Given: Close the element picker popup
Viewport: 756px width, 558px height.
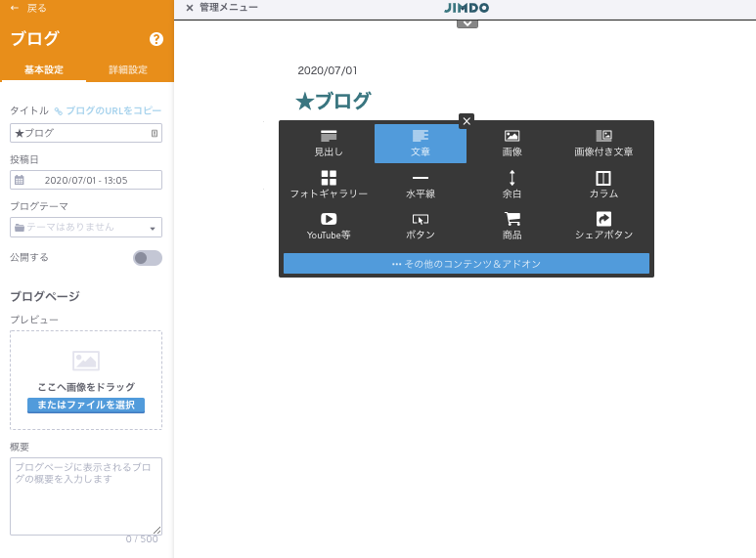Looking at the screenshot, I should 467,121.
